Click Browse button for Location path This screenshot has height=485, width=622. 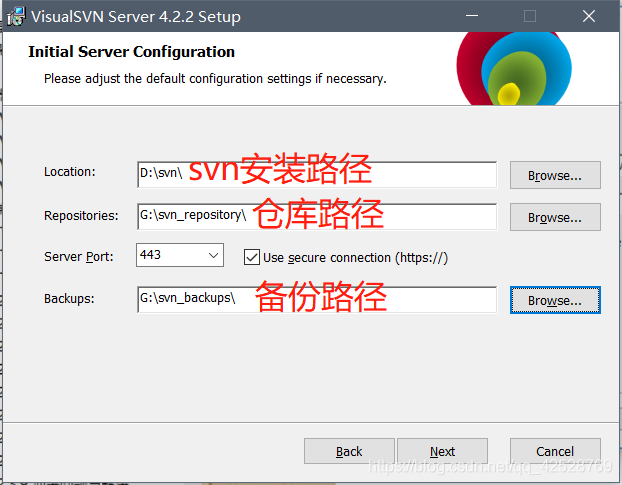[555, 175]
